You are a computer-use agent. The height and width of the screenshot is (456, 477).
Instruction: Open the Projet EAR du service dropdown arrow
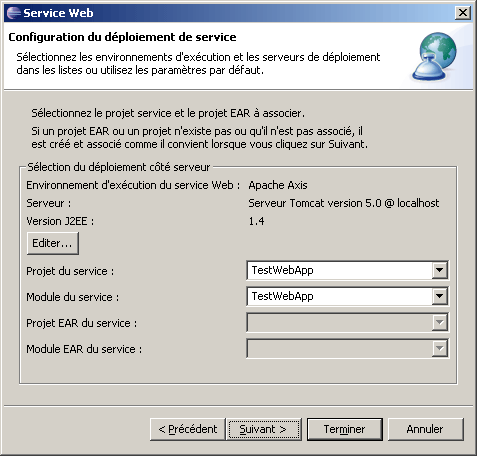[440, 322]
